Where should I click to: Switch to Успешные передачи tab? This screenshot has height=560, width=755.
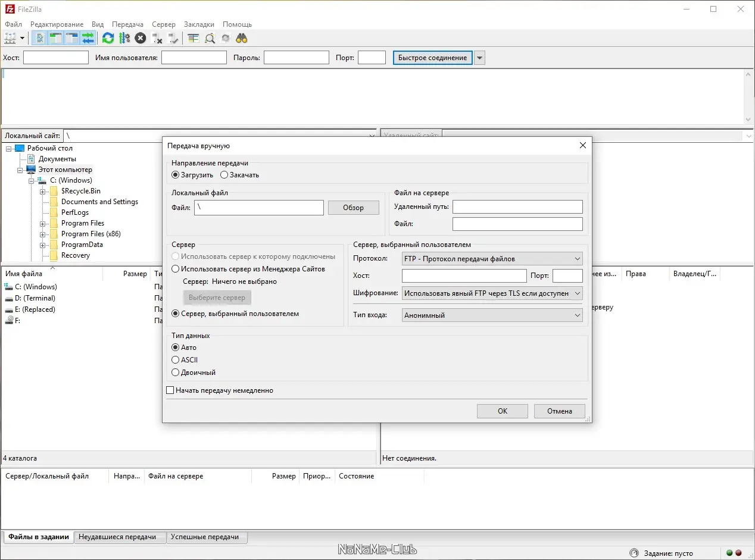click(206, 537)
